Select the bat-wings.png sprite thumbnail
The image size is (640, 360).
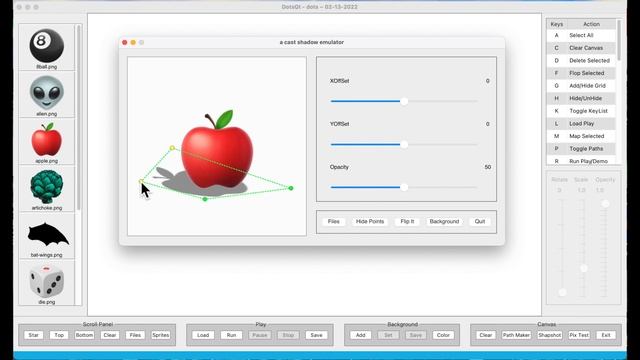(47, 236)
